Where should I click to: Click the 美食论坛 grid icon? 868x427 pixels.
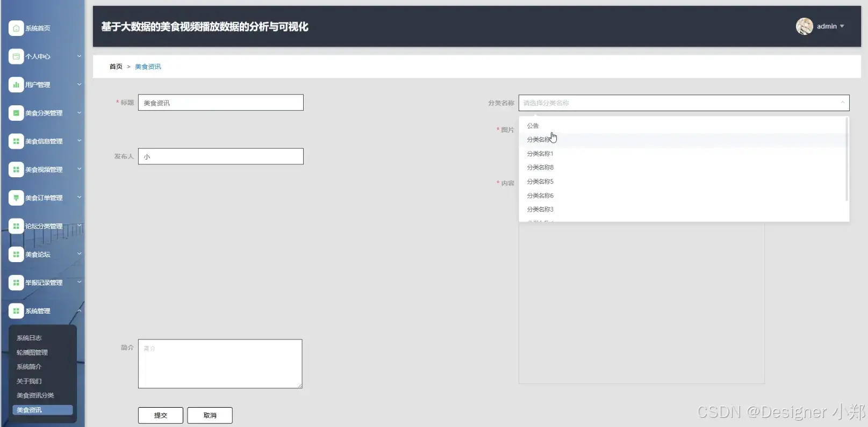coord(16,254)
